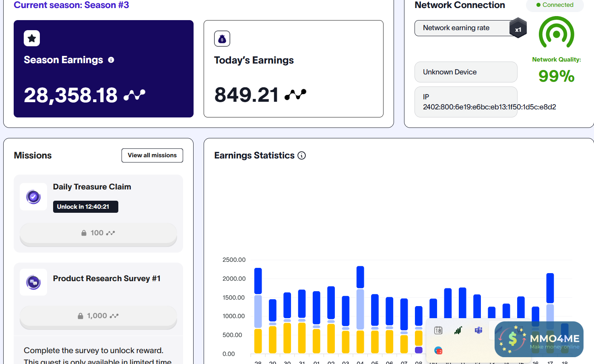Image resolution: width=594 pixels, height=364 pixels.
Task: Click the Daily Treasure Claim checkmark icon
Action: (33, 197)
